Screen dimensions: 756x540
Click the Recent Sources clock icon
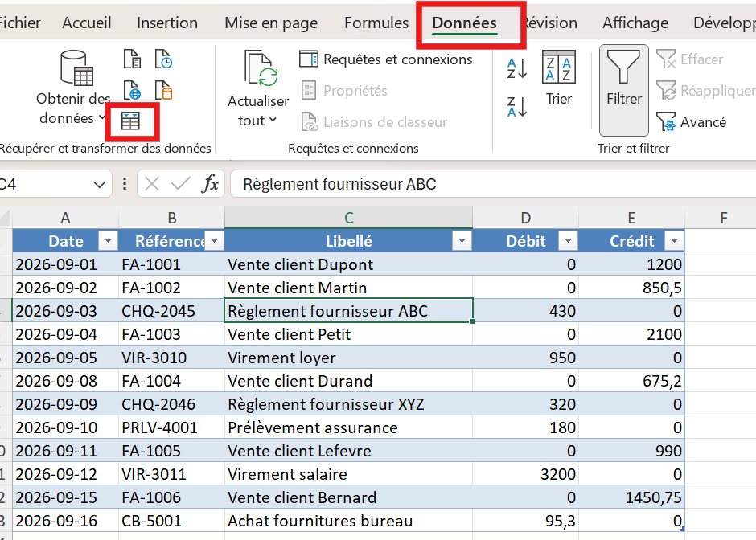[163, 59]
